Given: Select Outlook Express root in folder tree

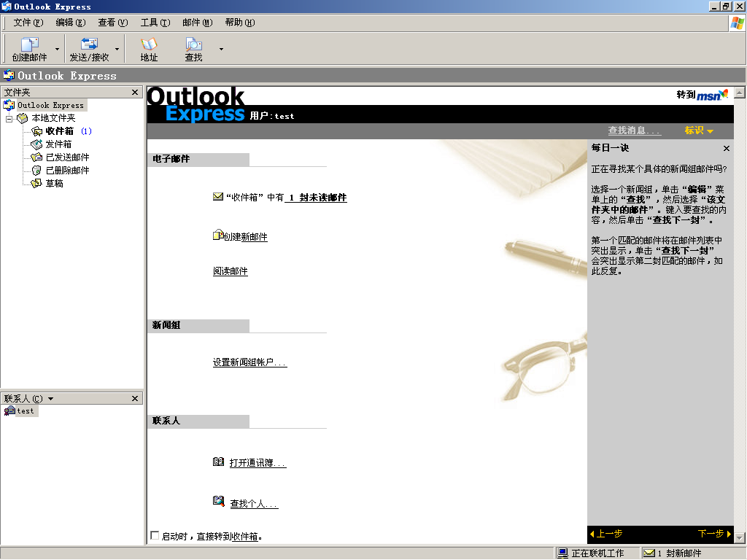Looking at the screenshot, I should 50,105.
